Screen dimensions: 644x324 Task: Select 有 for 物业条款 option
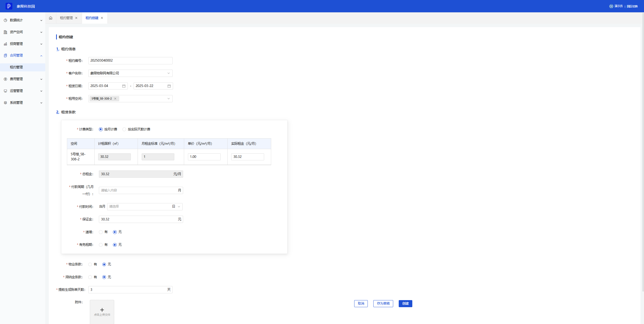point(90,264)
